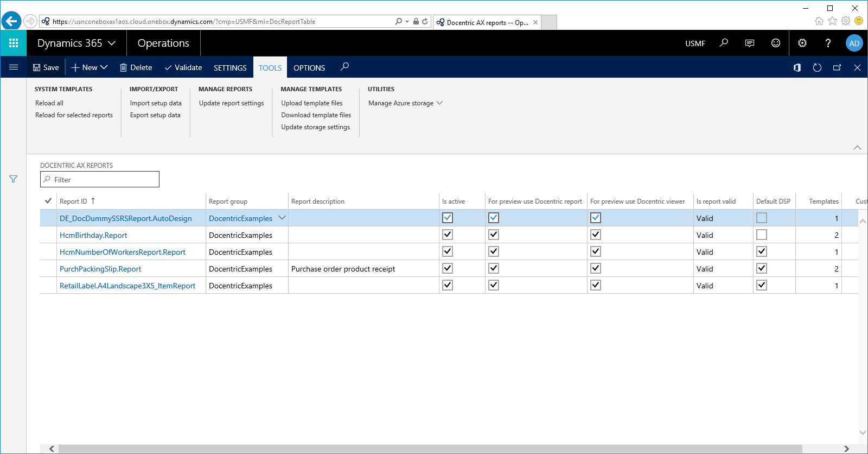
Task: Open browser favorites star icon
Action: (832, 21)
